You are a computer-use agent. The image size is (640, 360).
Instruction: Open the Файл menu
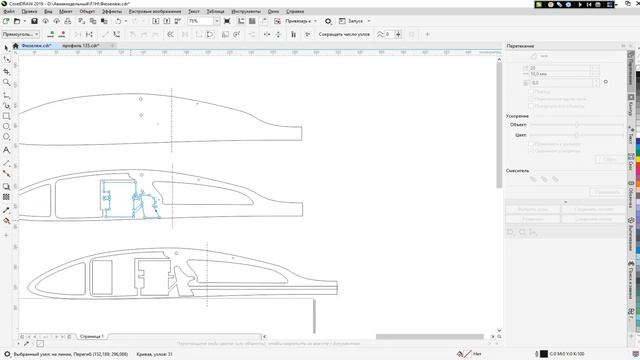[9, 11]
